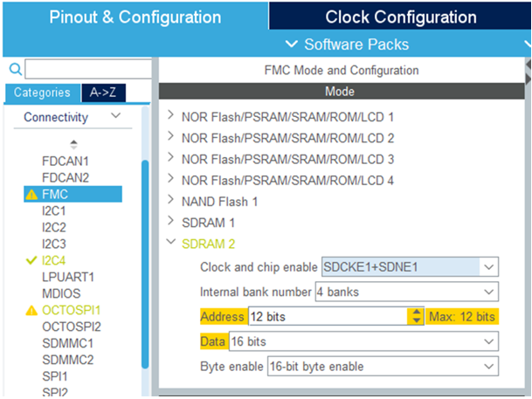Click the search magnifier icon
The width and height of the screenshot is (532, 399).
point(15,70)
